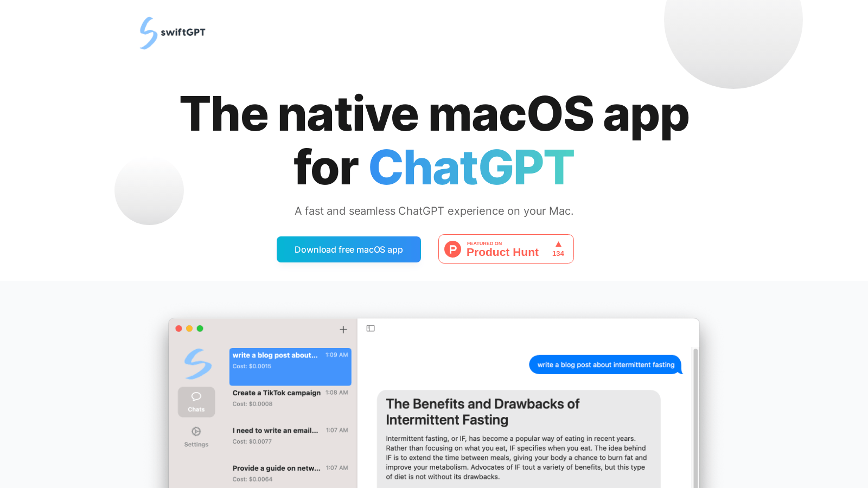The width and height of the screenshot is (868, 488).
Task: Click the 'Cost: $0.0008' label
Action: click(252, 404)
